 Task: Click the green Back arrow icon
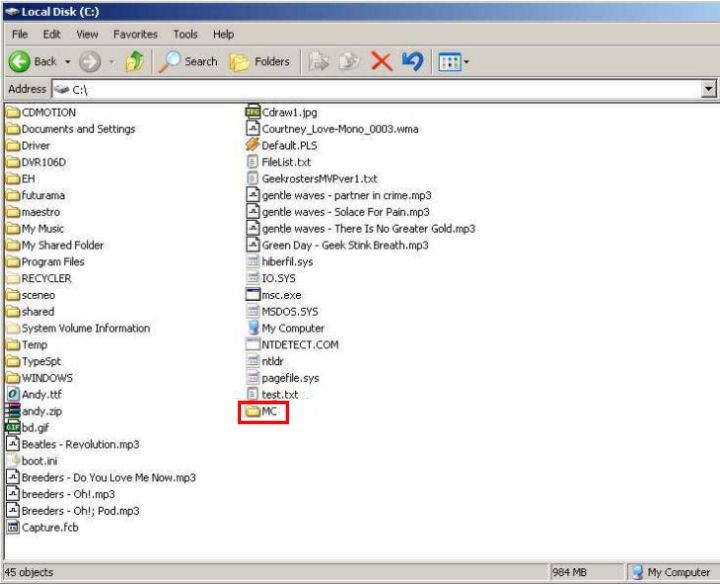[x=19, y=62]
